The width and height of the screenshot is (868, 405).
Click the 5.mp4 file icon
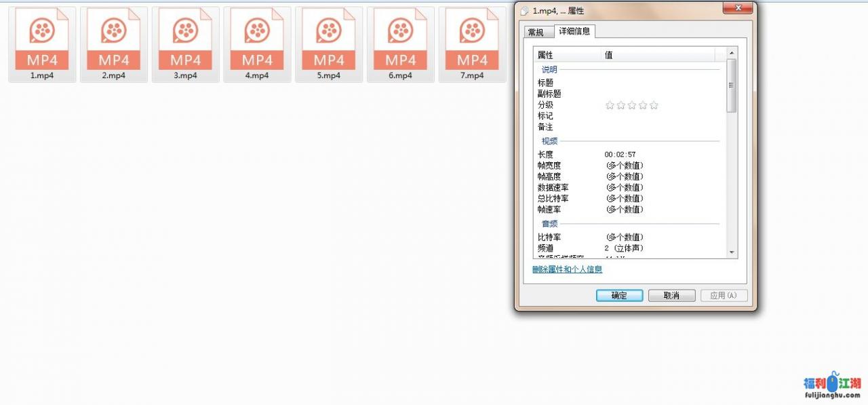tap(329, 42)
